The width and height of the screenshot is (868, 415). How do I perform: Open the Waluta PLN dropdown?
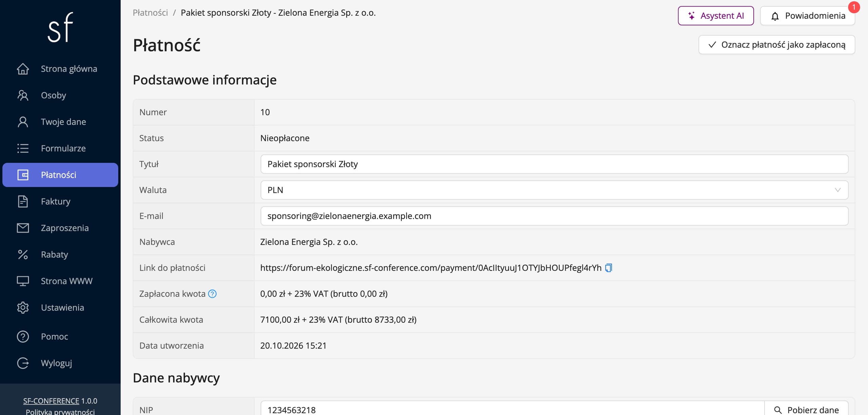click(554, 190)
